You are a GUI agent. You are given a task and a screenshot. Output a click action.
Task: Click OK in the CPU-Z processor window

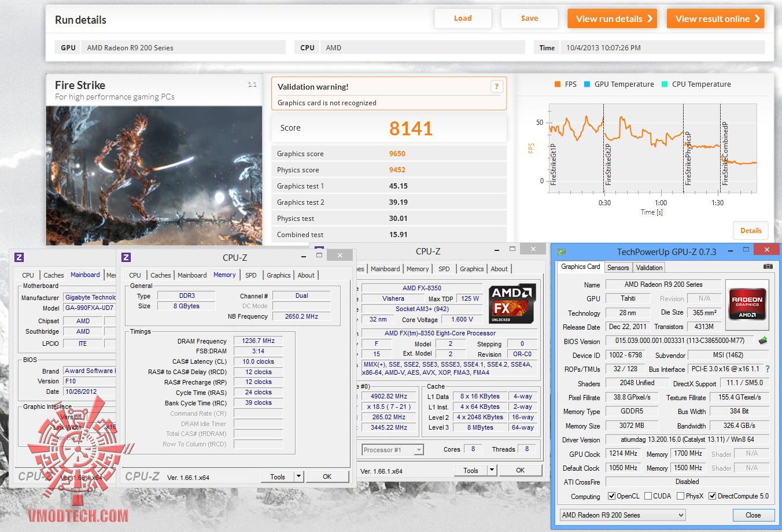click(520, 470)
